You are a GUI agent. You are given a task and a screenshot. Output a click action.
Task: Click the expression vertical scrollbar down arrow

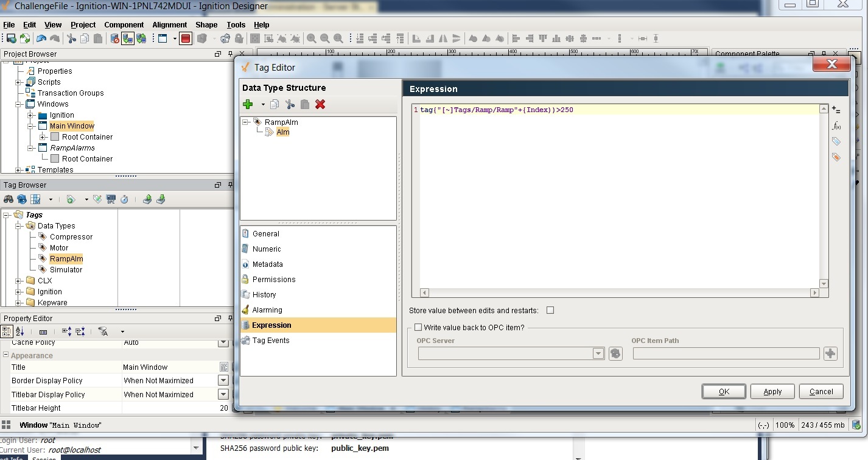click(x=824, y=284)
